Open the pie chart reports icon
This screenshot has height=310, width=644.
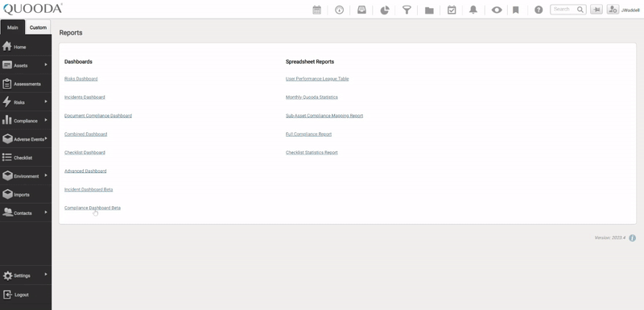(x=385, y=10)
